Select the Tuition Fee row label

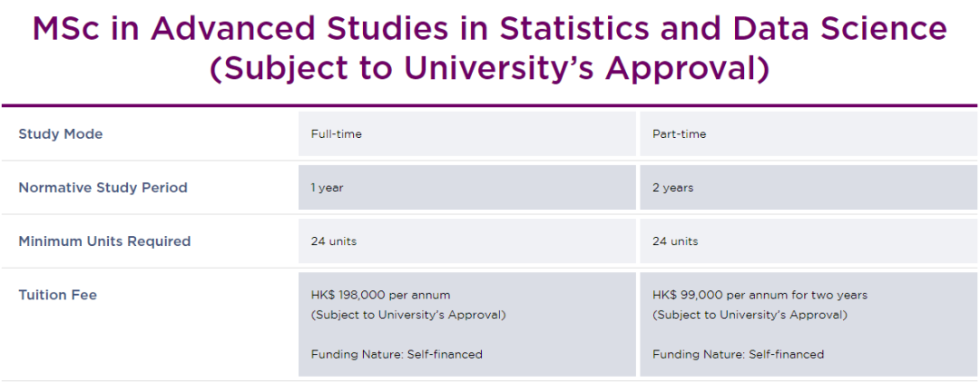click(57, 295)
